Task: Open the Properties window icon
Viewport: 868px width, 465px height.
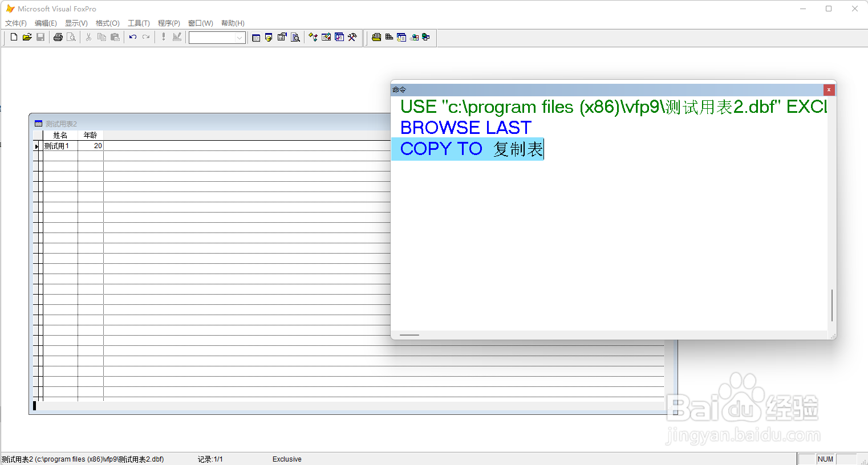Action: [282, 38]
